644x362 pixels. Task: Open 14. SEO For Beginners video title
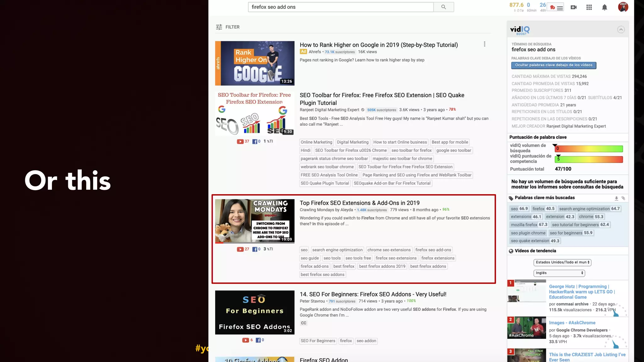(373, 294)
